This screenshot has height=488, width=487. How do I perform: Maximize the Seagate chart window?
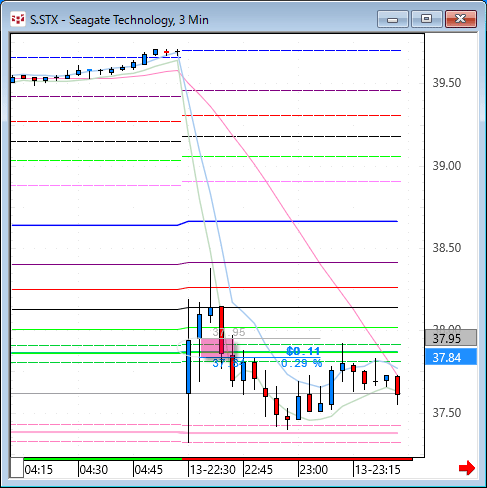(x=427, y=19)
